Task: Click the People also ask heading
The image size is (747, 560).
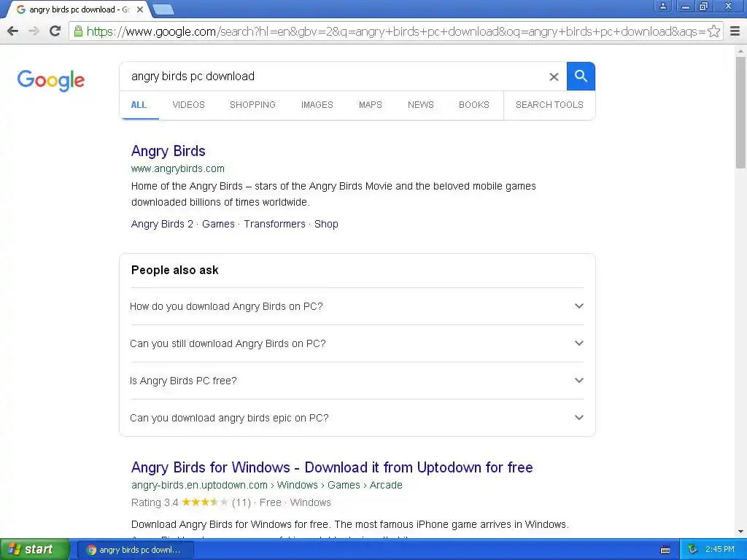Action: coord(174,270)
